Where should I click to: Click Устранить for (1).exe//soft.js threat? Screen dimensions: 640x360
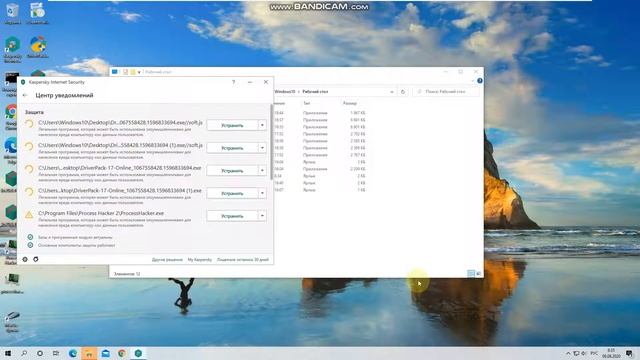[232, 148]
